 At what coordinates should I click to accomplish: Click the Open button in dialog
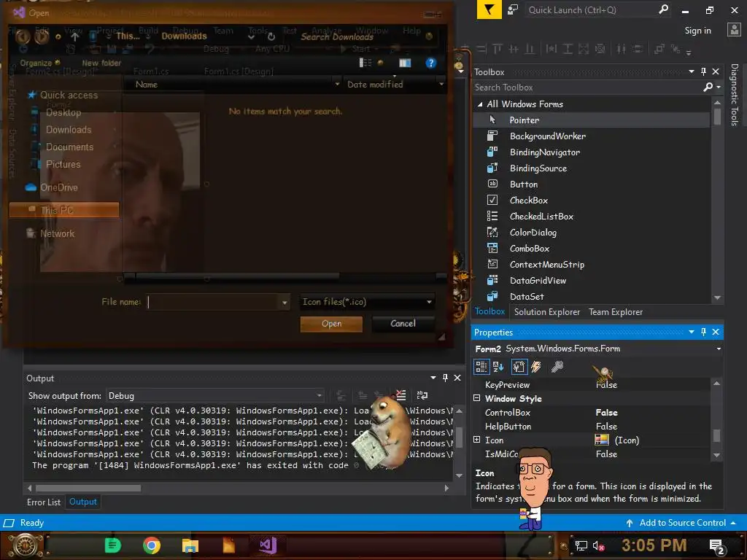[331, 324]
